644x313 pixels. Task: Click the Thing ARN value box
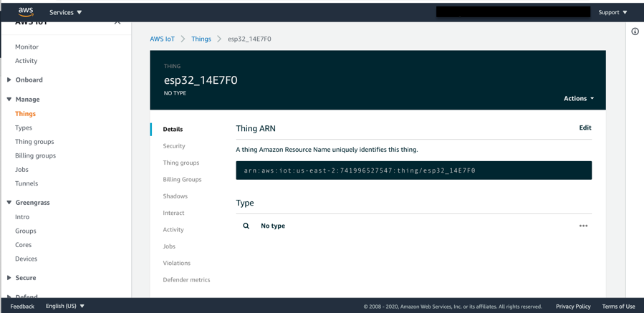tap(413, 170)
